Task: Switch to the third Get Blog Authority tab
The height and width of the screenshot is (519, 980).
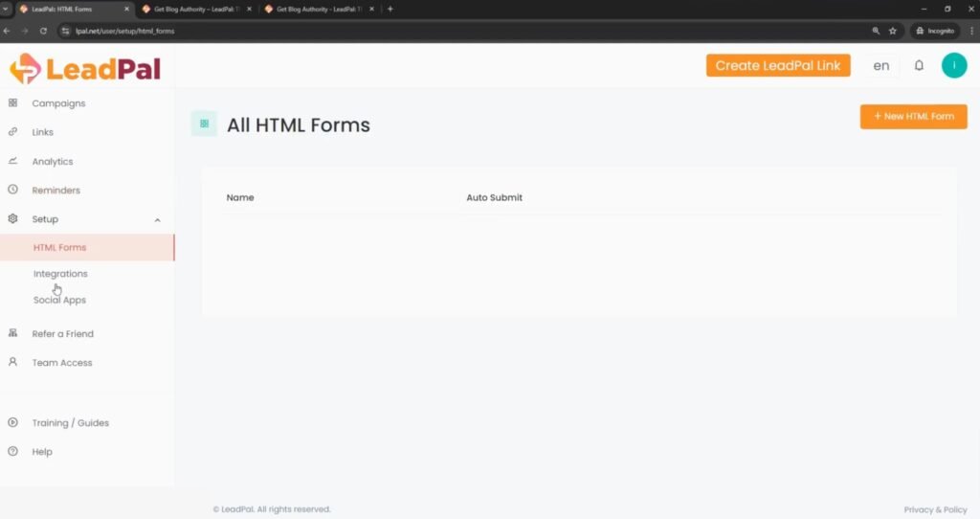Action: click(319, 9)
